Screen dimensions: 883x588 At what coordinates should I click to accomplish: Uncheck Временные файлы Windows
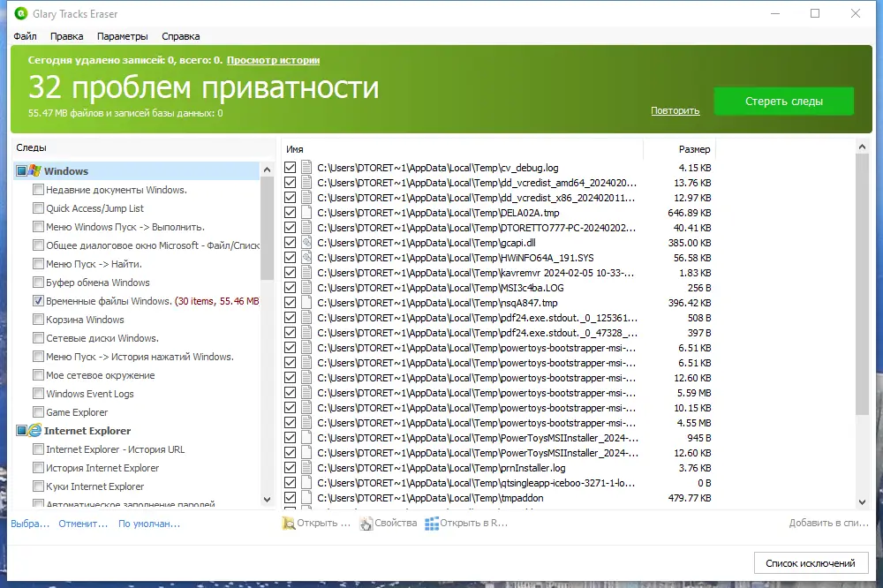point(37,300)
